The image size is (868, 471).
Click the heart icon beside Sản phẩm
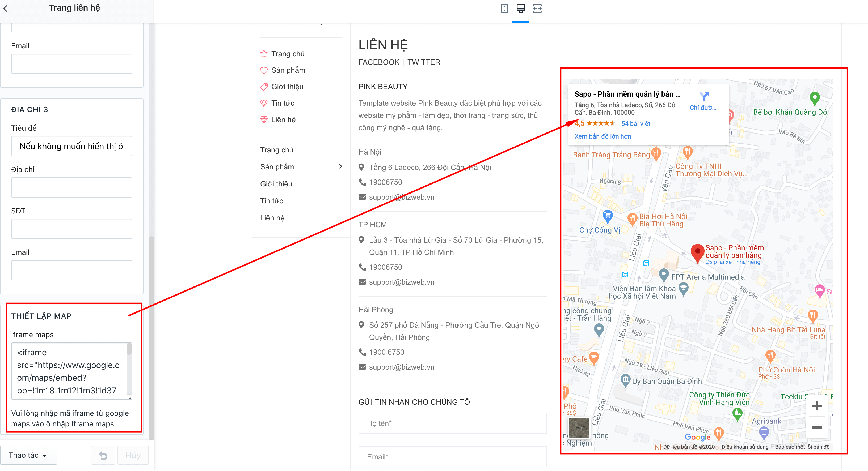click(x=264, y=70)
